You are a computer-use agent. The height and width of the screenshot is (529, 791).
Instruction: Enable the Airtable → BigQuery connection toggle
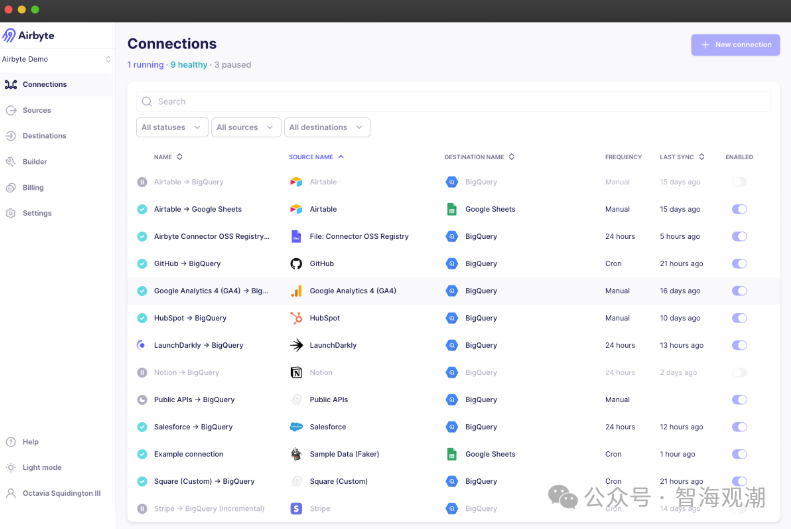click(x=739, y=182)
